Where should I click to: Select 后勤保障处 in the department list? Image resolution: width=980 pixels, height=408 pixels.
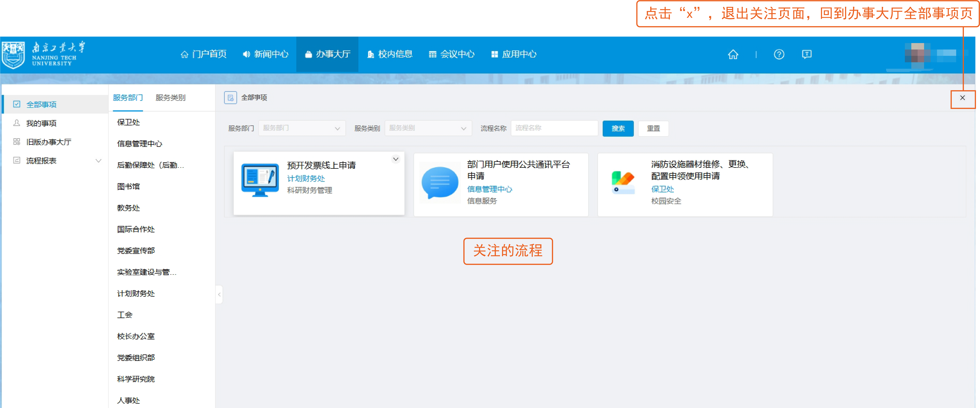[x=151, y=165]
